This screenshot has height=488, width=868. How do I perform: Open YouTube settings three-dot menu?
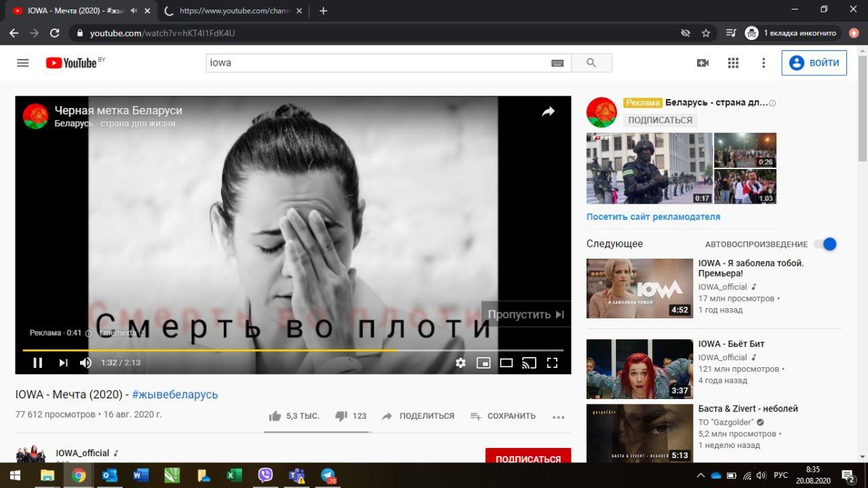764,62
